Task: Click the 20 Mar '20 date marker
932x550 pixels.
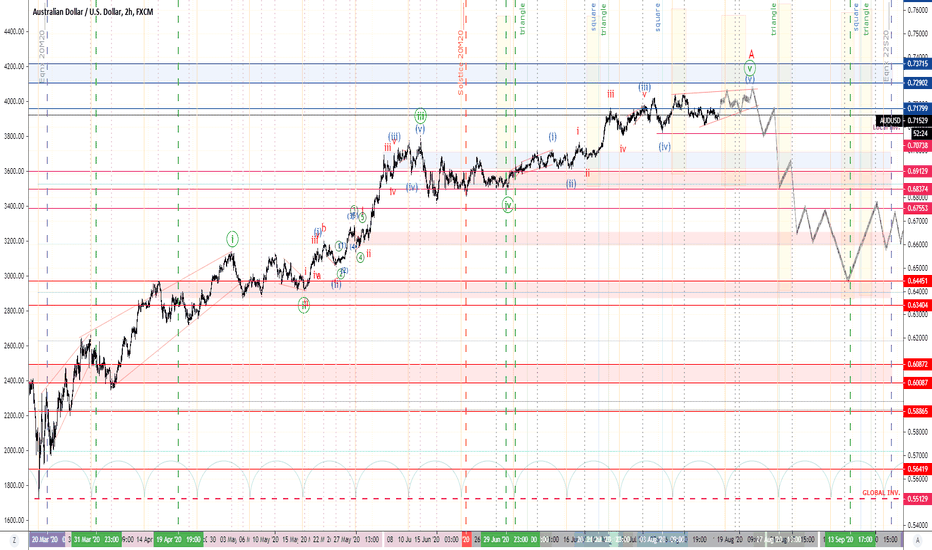Action: pyautogui.click(x=45, y=539)
